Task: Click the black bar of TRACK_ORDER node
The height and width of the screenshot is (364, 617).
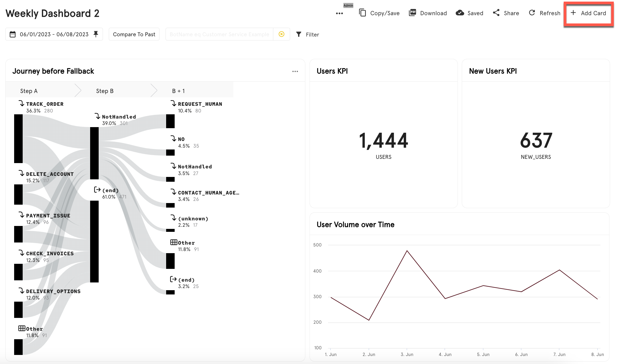Action: [x=18, y=139]
